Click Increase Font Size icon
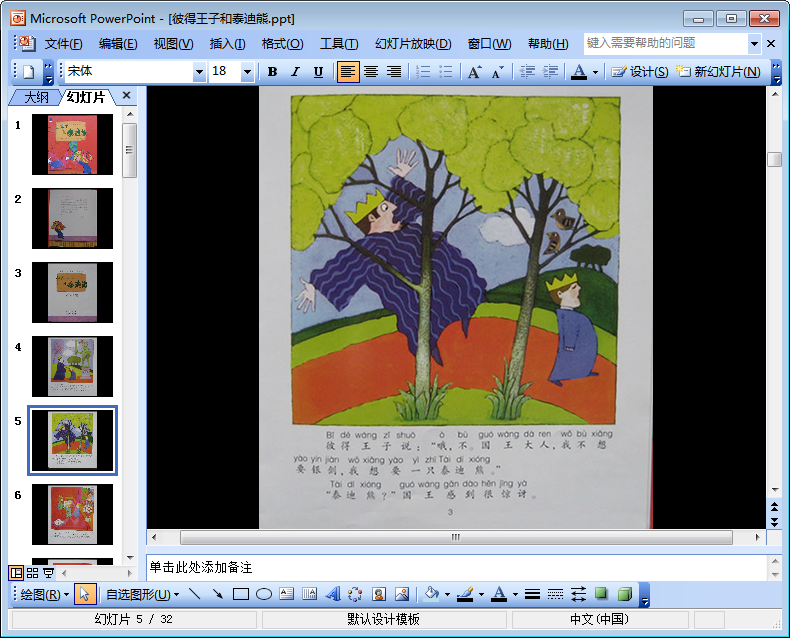The width and height of the screenshot is (790, 638). tap(474, 72)
